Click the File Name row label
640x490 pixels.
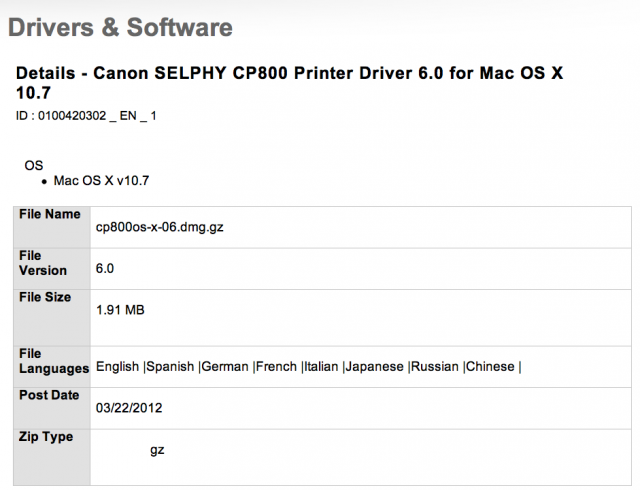click(x=49, y=214)
